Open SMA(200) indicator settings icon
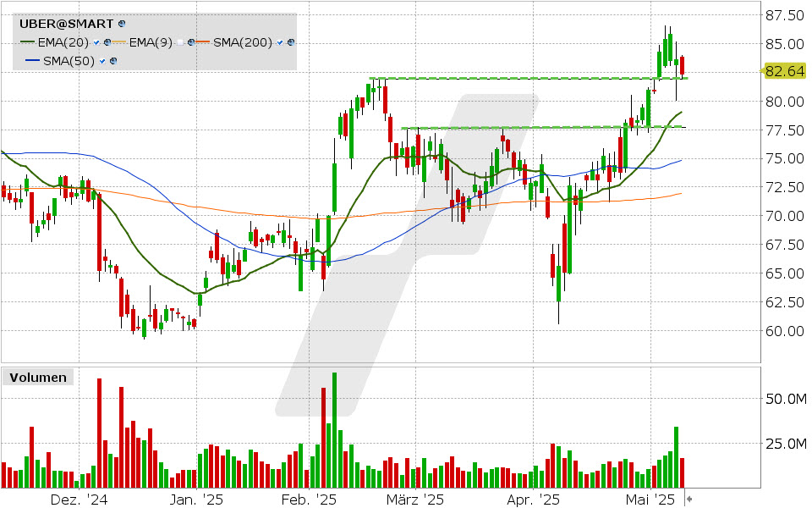This screenshot has width=812, height=508. (291, 42)
